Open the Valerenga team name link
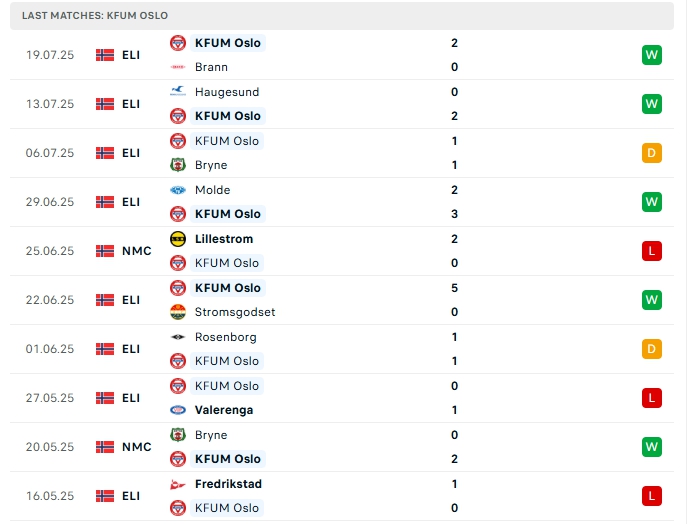 [224, 410]
